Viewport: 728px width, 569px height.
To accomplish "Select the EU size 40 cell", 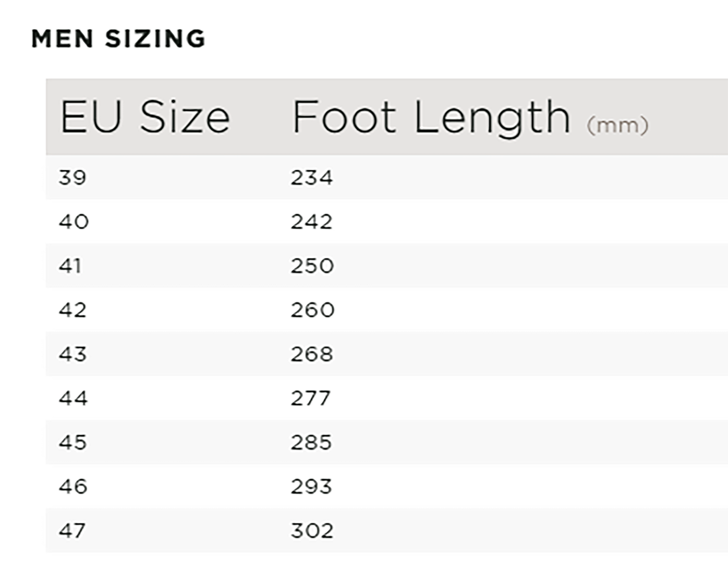I will pos(74,222).
